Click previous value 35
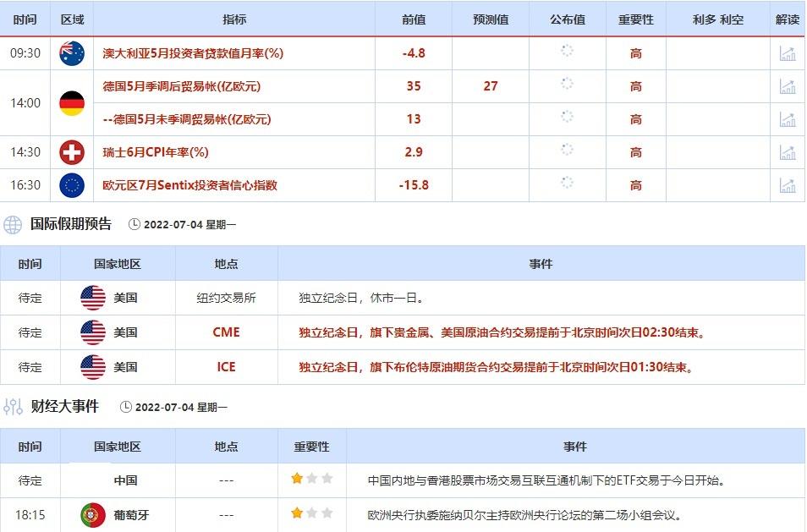 pyautogui.click(x=414, y=86)
